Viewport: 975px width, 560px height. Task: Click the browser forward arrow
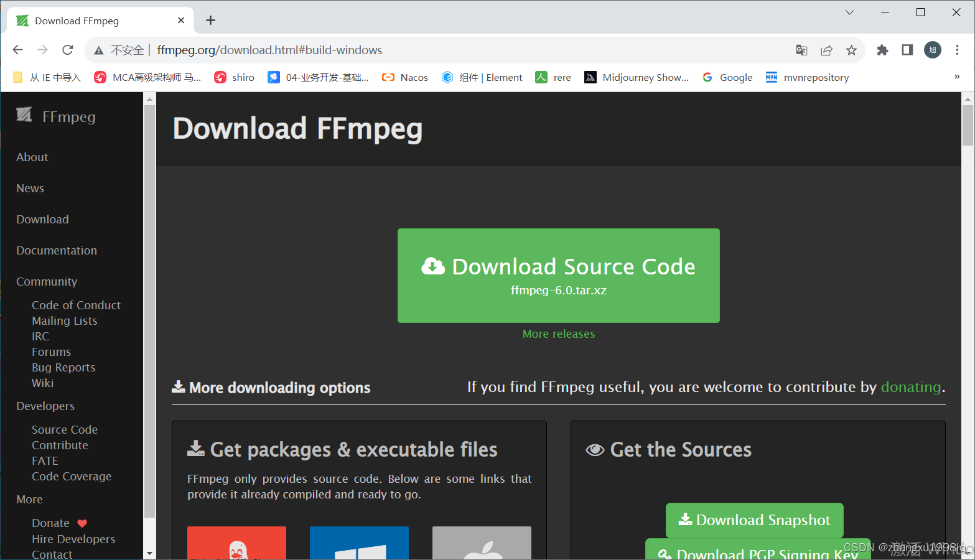click(42, 50)
